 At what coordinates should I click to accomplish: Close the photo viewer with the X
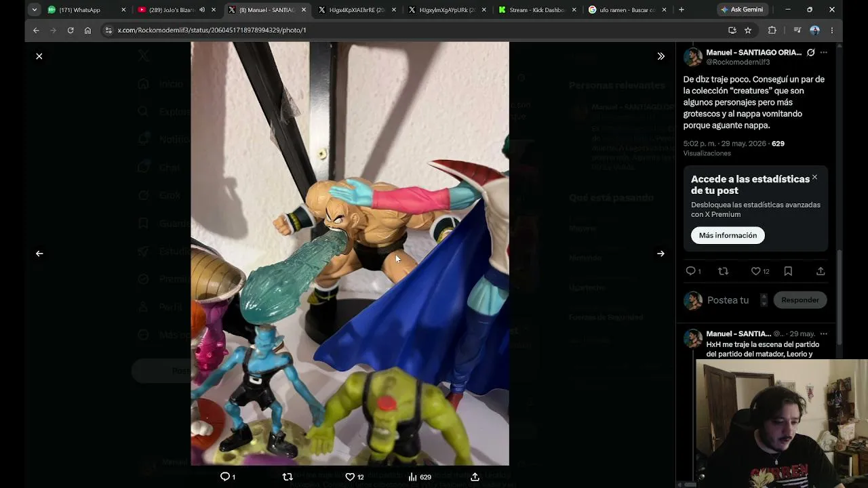pyautogui.click(x=39, y=56)
